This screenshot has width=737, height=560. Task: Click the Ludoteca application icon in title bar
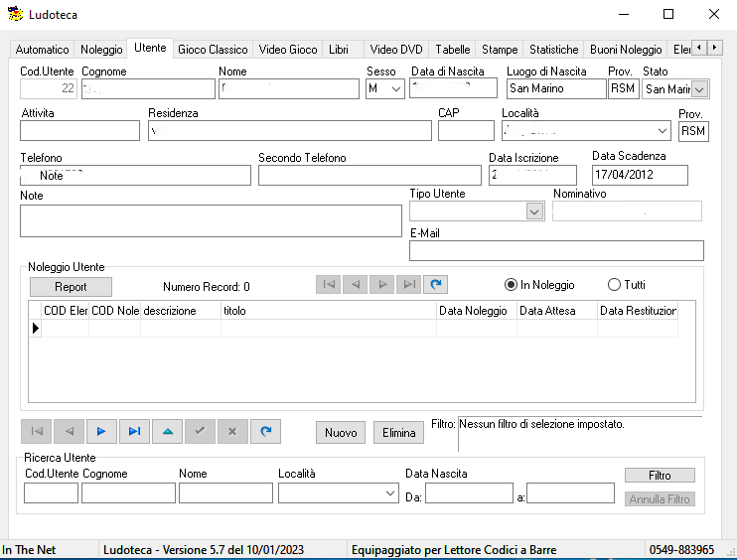(x=15, y=14)
